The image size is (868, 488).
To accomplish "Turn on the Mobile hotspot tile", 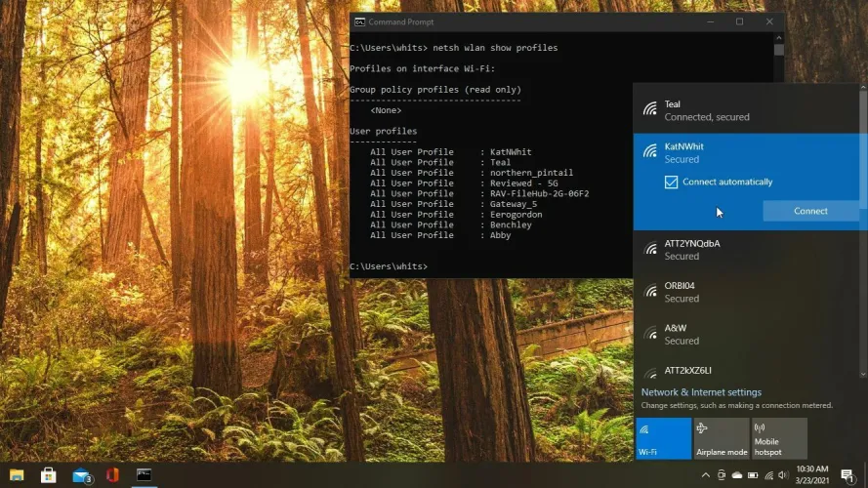I will [x=779, y=438].
